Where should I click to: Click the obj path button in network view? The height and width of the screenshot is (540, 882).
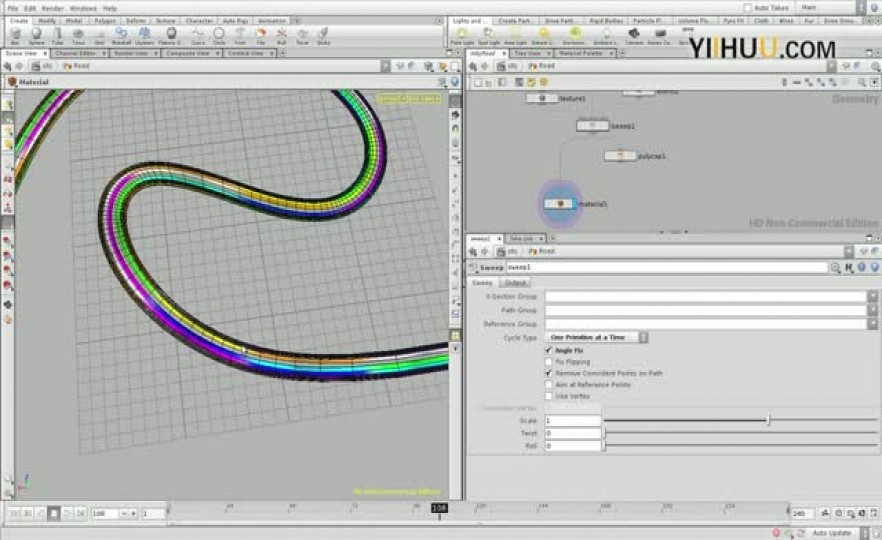tap(507, 66)
